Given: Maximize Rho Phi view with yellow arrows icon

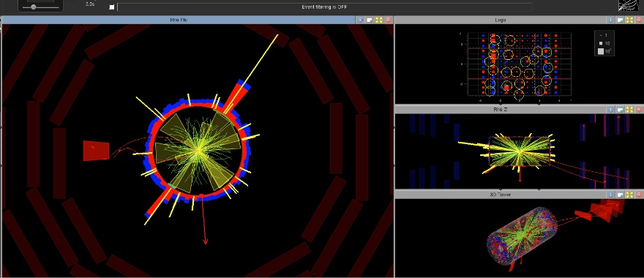Looking at the screenshot, I should [378, 20].
